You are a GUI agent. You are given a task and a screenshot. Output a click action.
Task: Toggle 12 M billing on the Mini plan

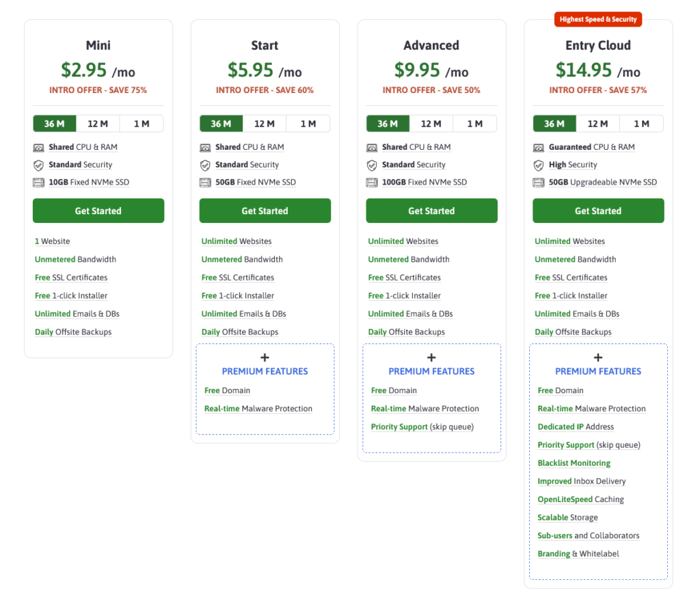click(x=98, y=124)
